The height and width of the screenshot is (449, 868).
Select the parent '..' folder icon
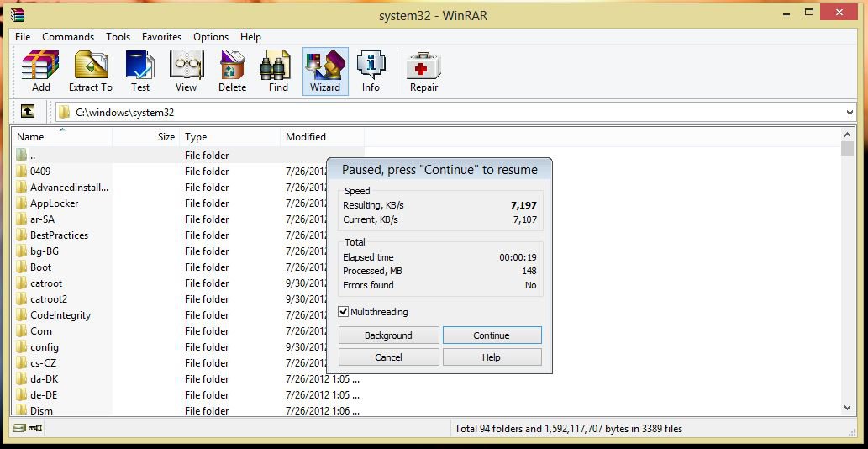(22, 155)
